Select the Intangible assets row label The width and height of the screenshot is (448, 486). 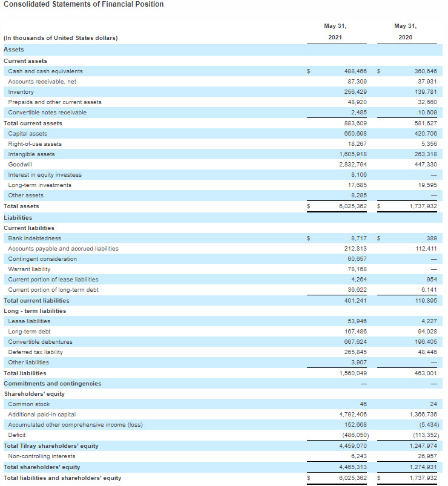click(31, 154)
